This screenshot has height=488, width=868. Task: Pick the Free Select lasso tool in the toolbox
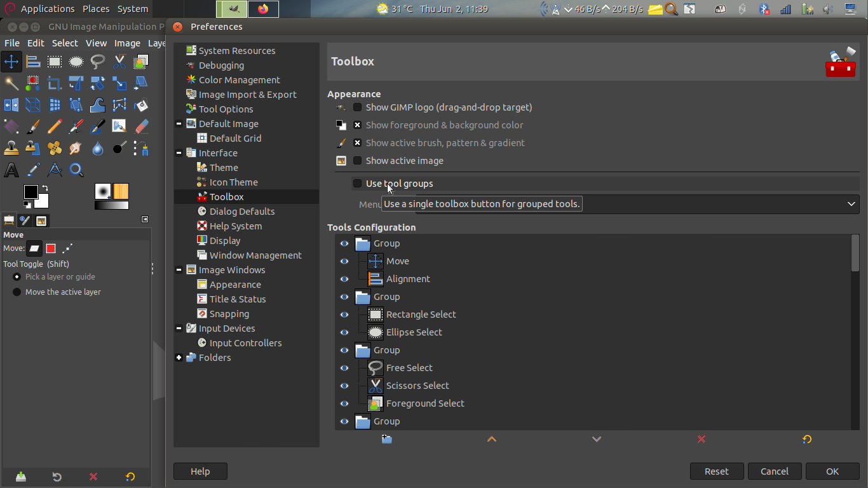98,62
